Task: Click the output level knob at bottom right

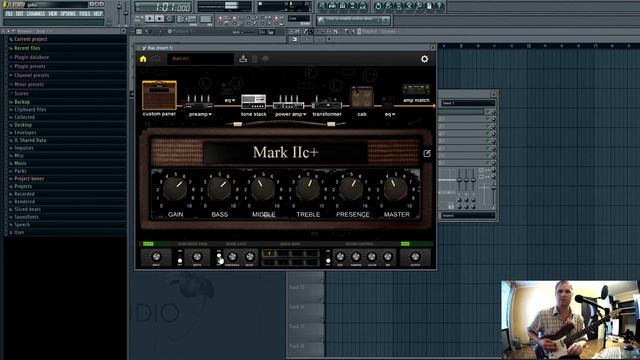Action: tap(415, 257)
